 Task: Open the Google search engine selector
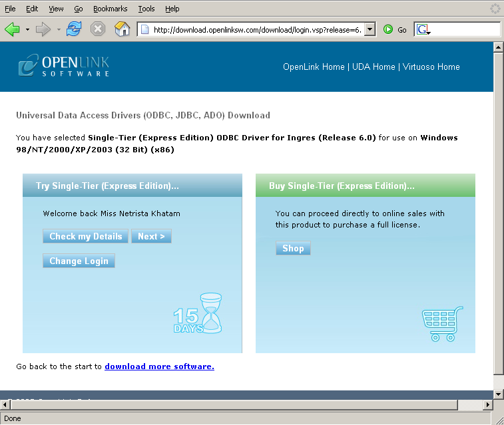coord(423,29)
